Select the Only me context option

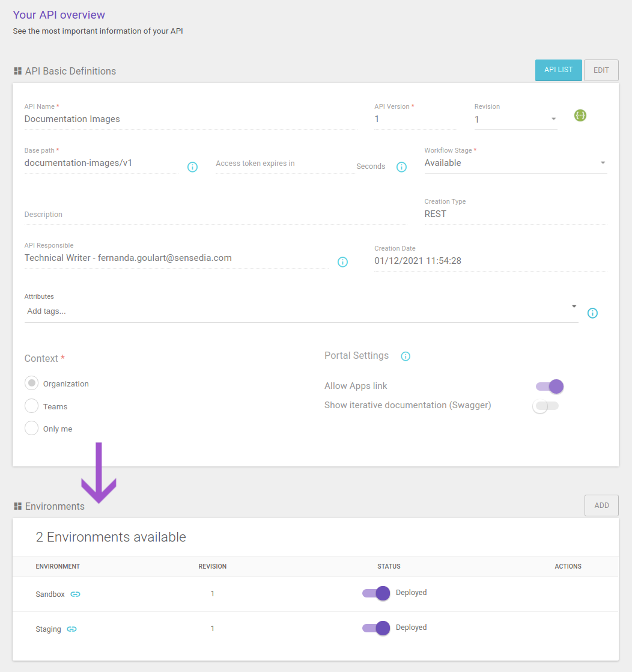31,428
